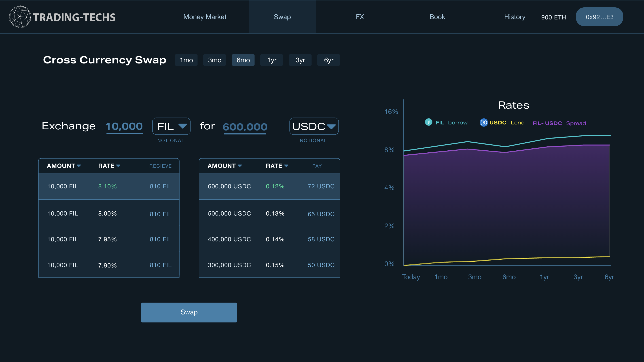This screenshot has height=362, width=644.
Task: Click the USDC coin icon in chart legend
Action: (x=483, y=122)
